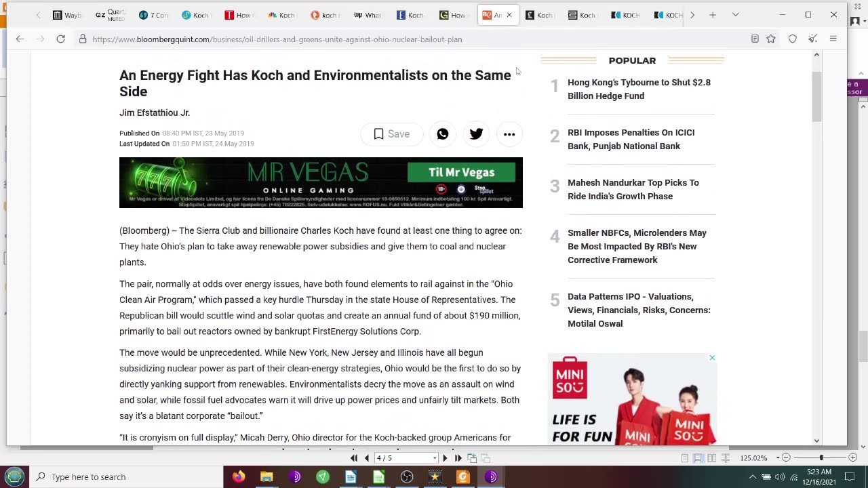The height and width of the screenshot is (488, 868).
Task: Switch to the Wayback tab
Action: (x=67, y=15)
